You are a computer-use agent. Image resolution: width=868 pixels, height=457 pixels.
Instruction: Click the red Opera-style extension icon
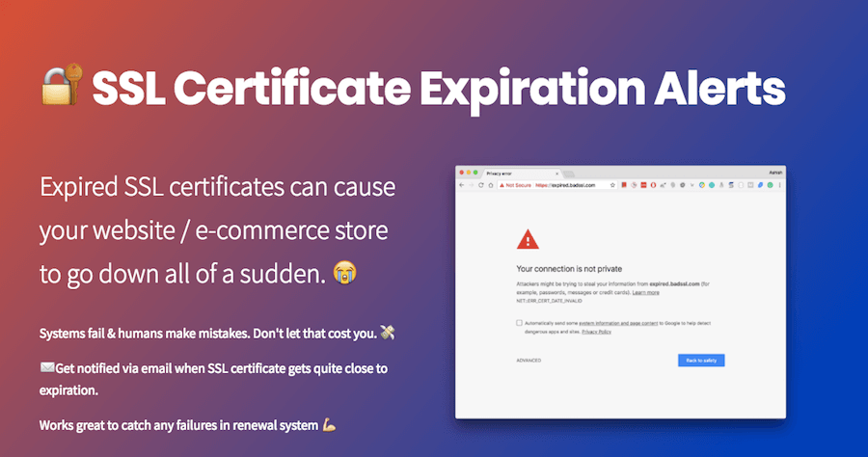pyautogui.click(x=653, y=185)
